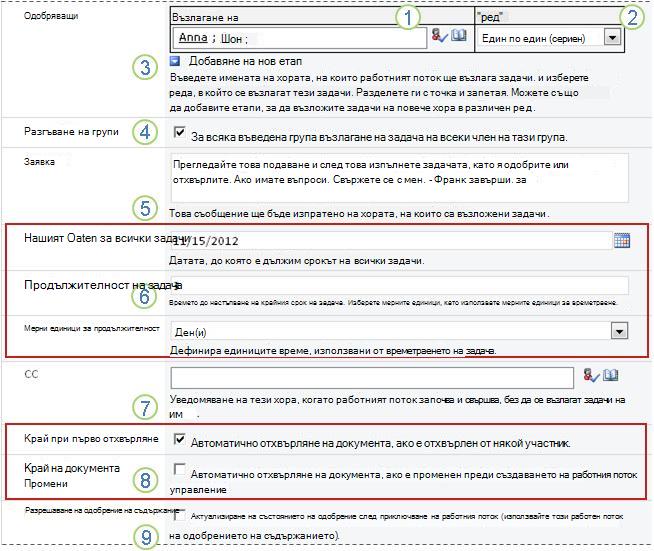The width and height of the screenshot is (654, 551).
Task: Click the Одобряващи label
Action: click(51, 16)
